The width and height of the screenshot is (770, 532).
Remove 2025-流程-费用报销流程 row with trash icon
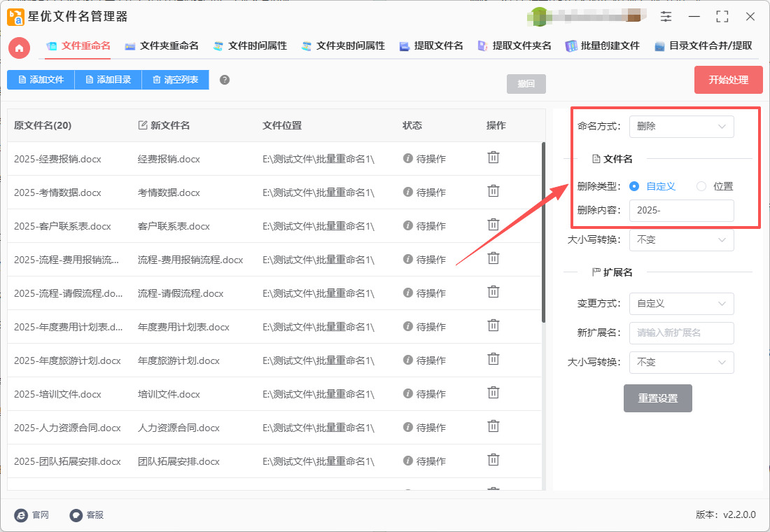tap(493, 258)
